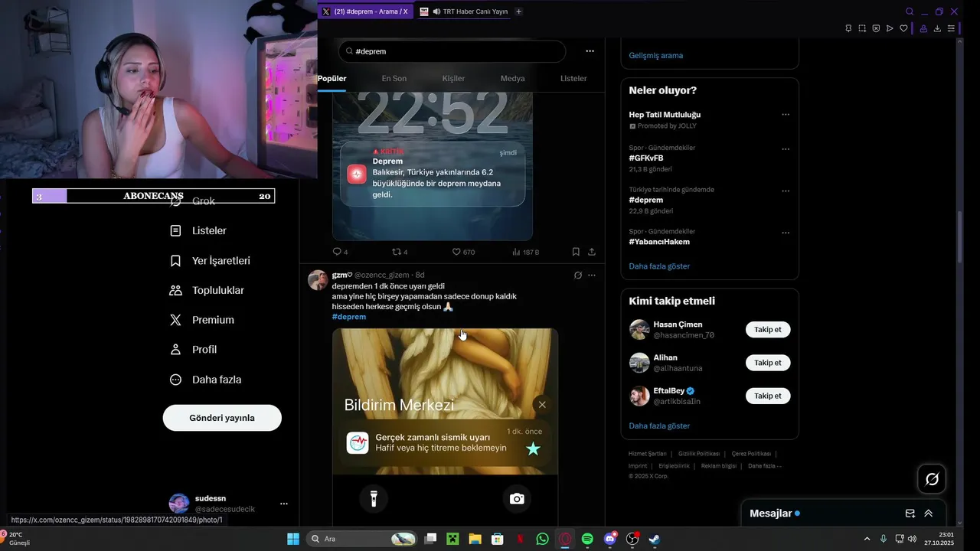Screen dimensions: 980x551
Task: Switch to the Kişiler tab
Action: coord(453,78)
